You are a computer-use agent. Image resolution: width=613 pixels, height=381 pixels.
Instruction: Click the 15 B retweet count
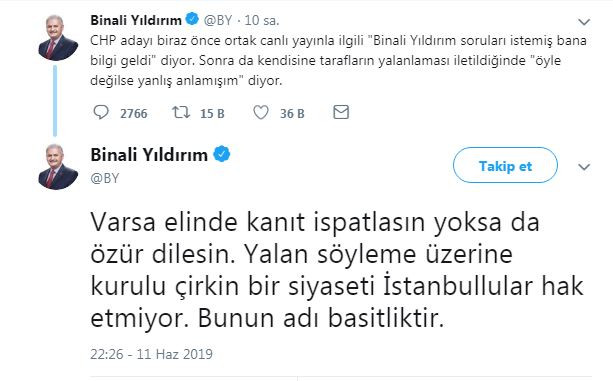click(x=212, y=114)
